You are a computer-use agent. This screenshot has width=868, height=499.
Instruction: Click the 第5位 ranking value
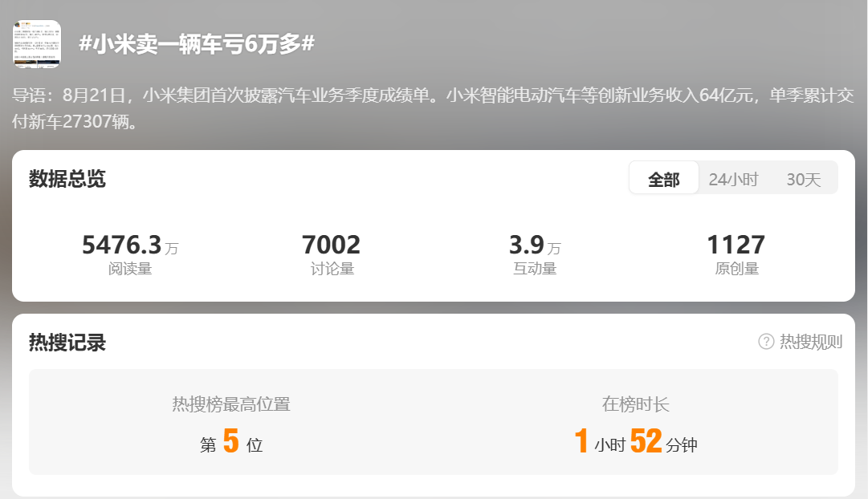pyautogui.click(x=231, y=441)
